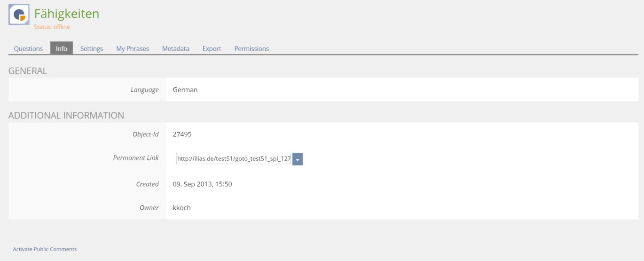The width and height of the screenshot is (644, 261).
Task: Click the Additional Information section header
Action: point(66,115)
